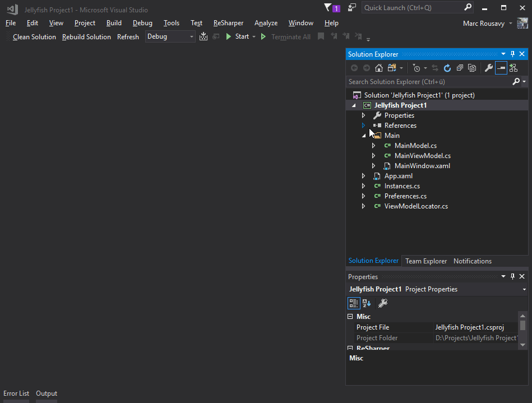Close the Properties panel
The image size is (532, 403).
tap(522, 276)
